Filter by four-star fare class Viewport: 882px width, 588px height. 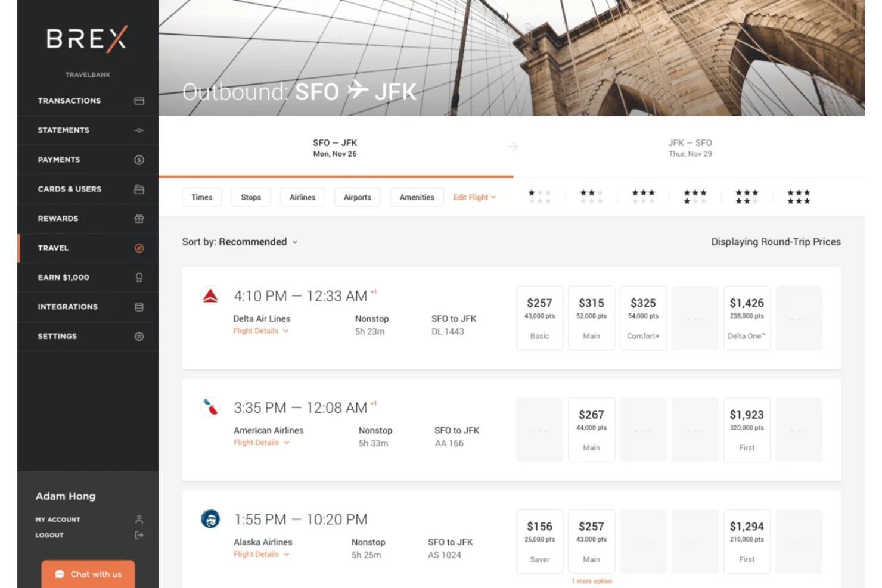click(695, 197)
